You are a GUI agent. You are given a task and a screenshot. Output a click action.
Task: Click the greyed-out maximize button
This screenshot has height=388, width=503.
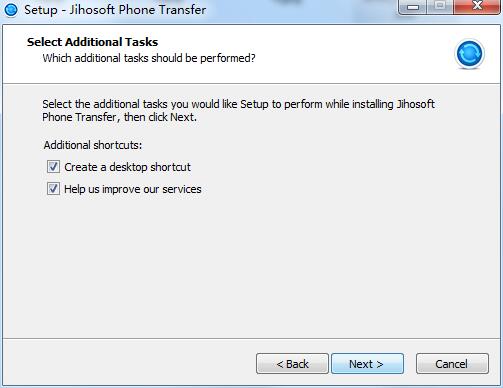(x=440, y=6)
